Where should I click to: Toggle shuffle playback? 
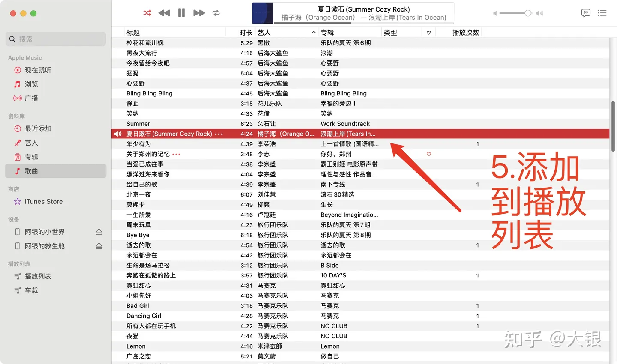click(x=147, y=13)
